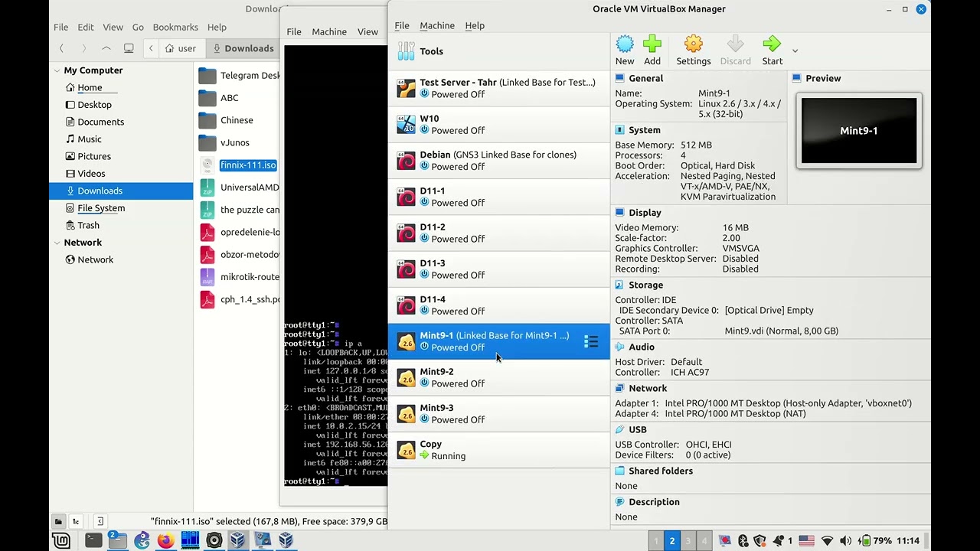The width and height of the screenshot is (980, 551).
Task: Open the USB section settings
Action: pyautogui.click(x=637, y=429)
